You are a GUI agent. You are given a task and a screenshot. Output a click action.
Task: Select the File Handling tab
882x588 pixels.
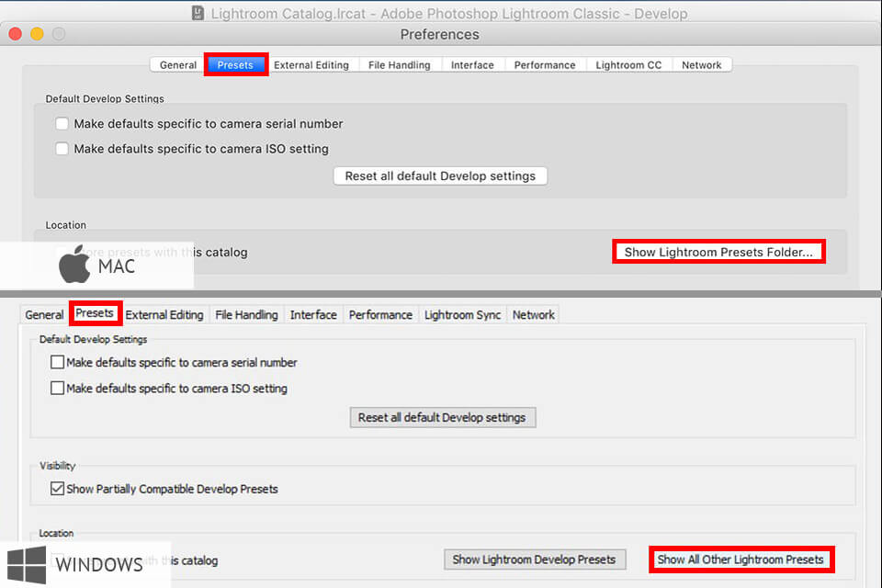(x=399, y=64)
